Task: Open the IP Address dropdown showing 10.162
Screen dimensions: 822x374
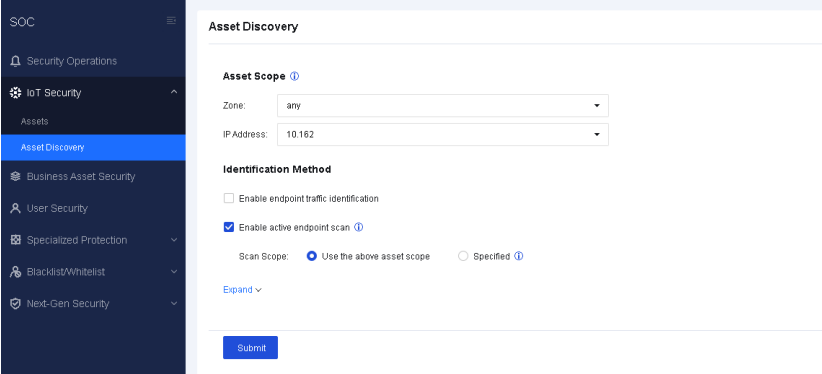Action: (x=442, y=134)
